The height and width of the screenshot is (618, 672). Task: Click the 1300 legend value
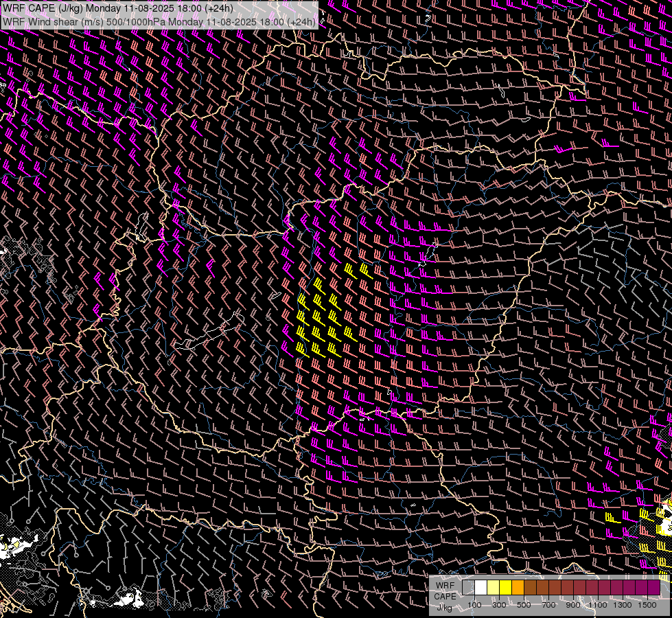coord(623,605)
